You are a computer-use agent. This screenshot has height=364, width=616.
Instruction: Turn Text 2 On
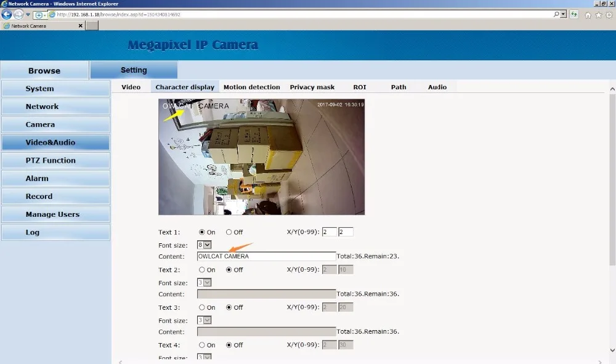click(201, 270)
